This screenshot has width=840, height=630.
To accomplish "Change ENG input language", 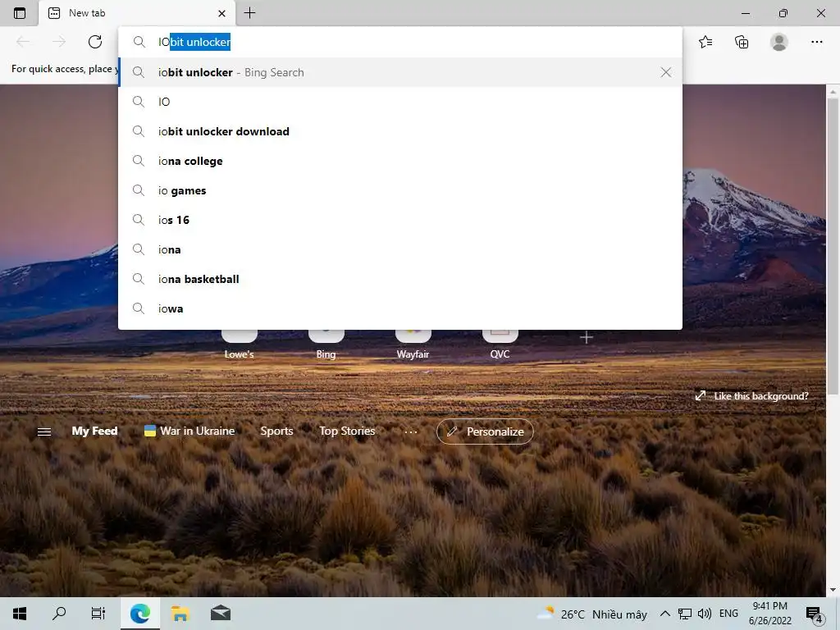I will coord(728,614).
